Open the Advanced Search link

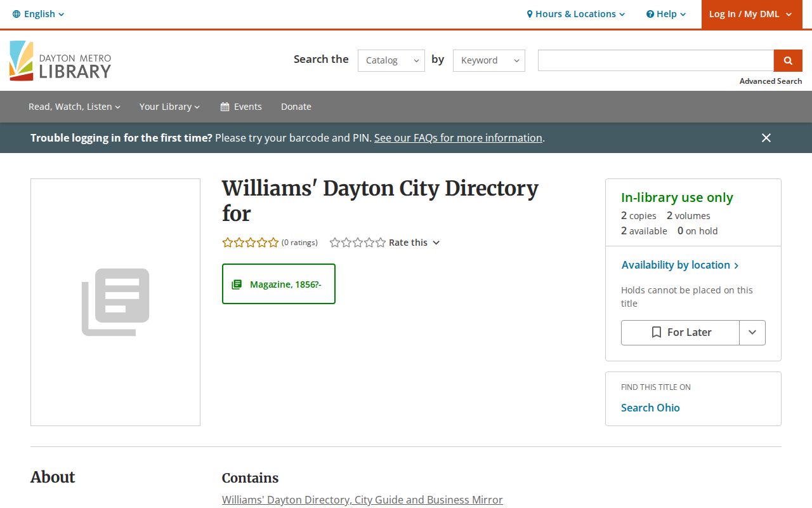[x=771, y=81]
